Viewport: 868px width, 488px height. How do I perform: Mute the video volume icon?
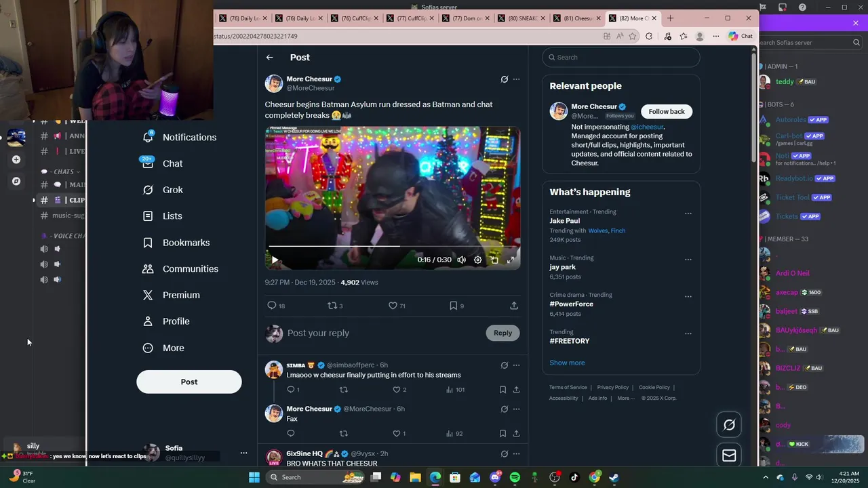(461, 260)
